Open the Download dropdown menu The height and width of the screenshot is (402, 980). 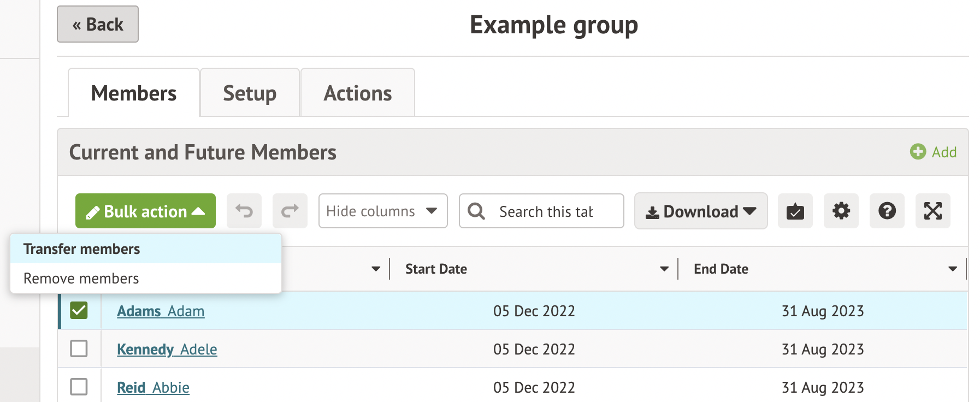(701, 211)
